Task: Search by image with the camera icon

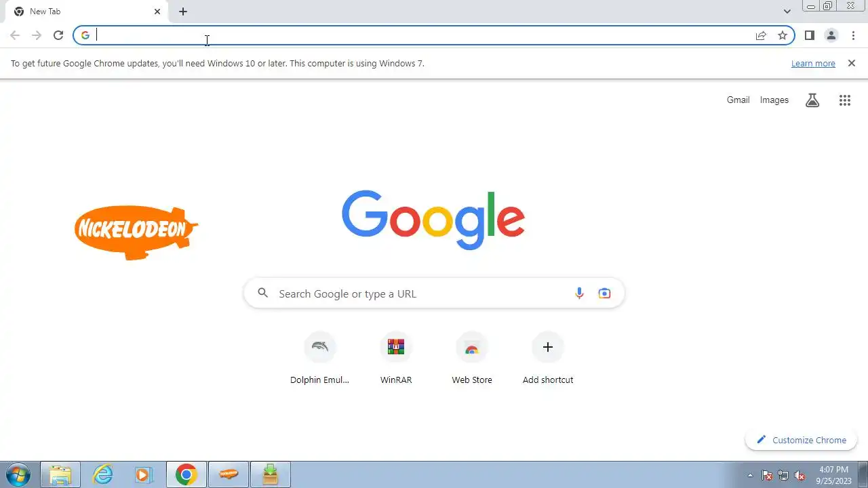Action: click(x=604, y=293)
